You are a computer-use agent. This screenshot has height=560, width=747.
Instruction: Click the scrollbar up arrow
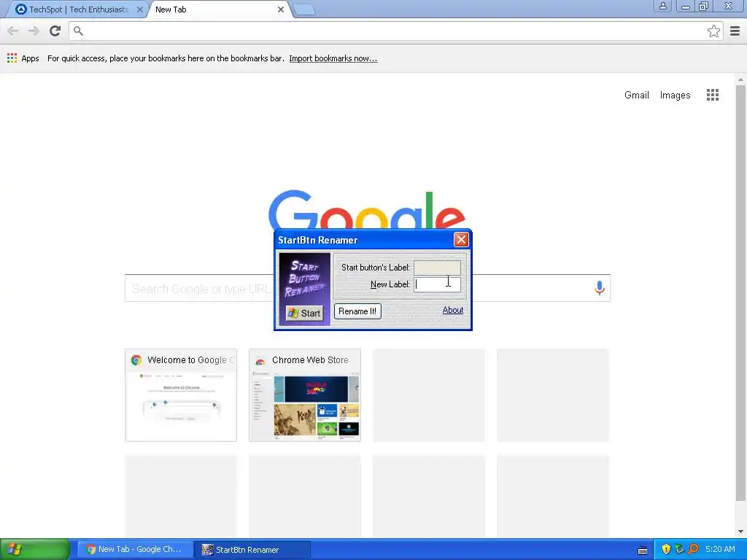740,79
